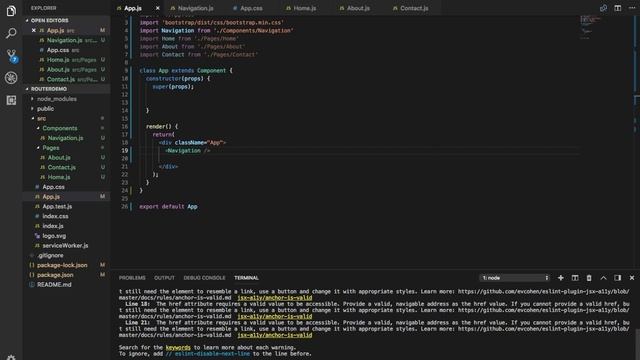Collapse the Pages folder
The height and width of the screenshot is (360, 640).
pos(51,148)
